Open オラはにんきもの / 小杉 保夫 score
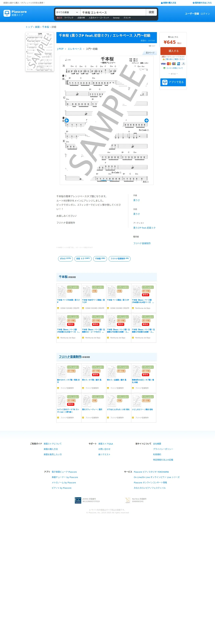Image resolution: width=215 pixels, height=644 pixels. [x=118, y=409]
